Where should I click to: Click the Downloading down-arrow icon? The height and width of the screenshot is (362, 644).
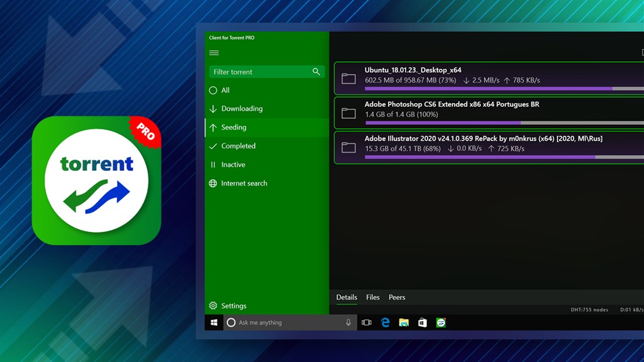point(213,109)
